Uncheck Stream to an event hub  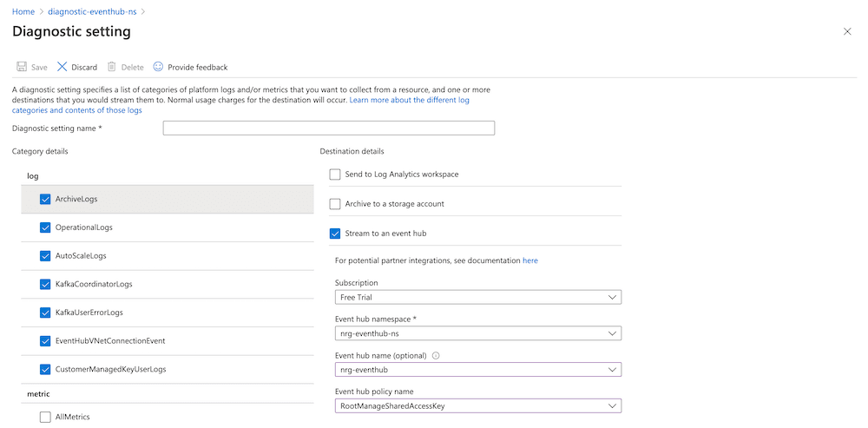tap(335, 233)
